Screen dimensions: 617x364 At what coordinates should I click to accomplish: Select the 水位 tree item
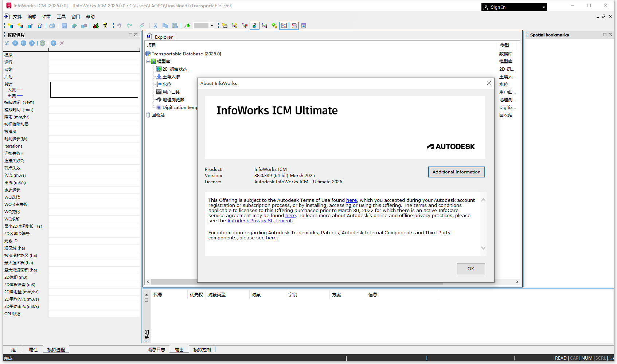pyautogui.click(x=167, y=84)
